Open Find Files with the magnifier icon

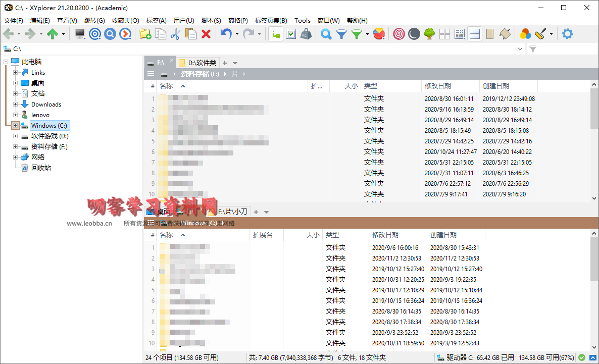click(x=326, y=34)
